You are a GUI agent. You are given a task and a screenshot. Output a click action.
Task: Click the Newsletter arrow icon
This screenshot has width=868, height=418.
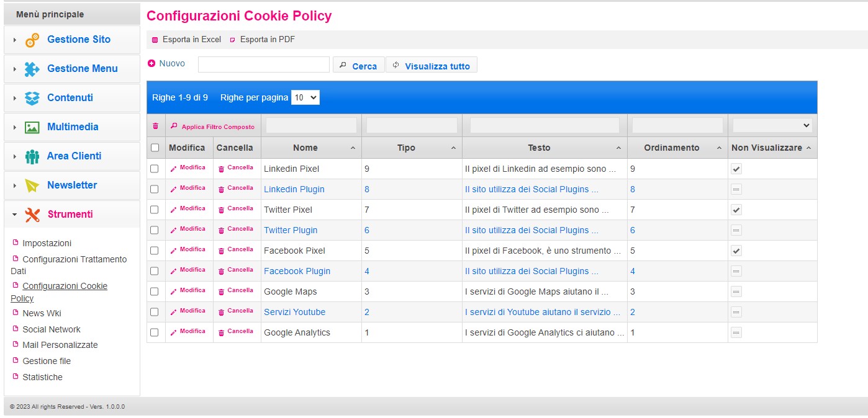click(32, 185)
